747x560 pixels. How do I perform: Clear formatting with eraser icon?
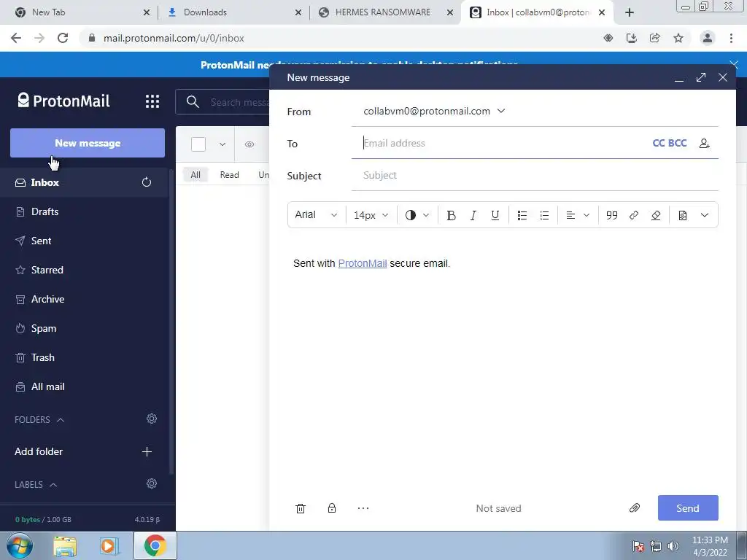(656, 215)
